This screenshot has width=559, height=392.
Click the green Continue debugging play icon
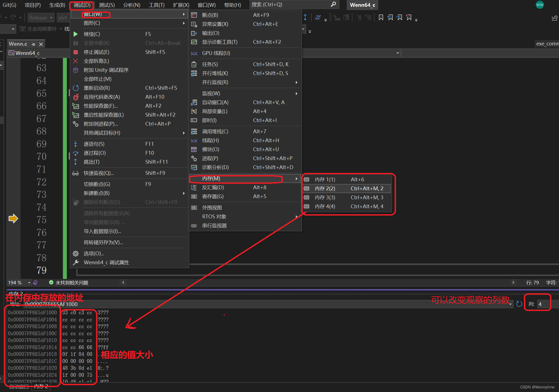(x=76, y=34)
